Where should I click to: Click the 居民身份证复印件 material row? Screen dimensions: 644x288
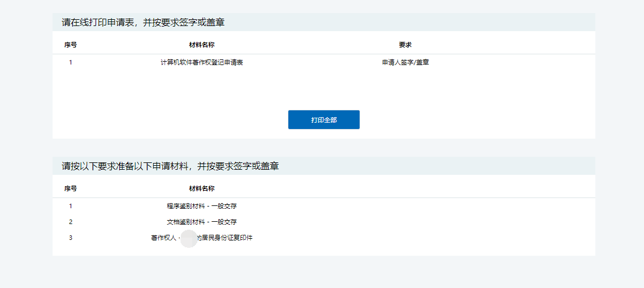[323, 238]
